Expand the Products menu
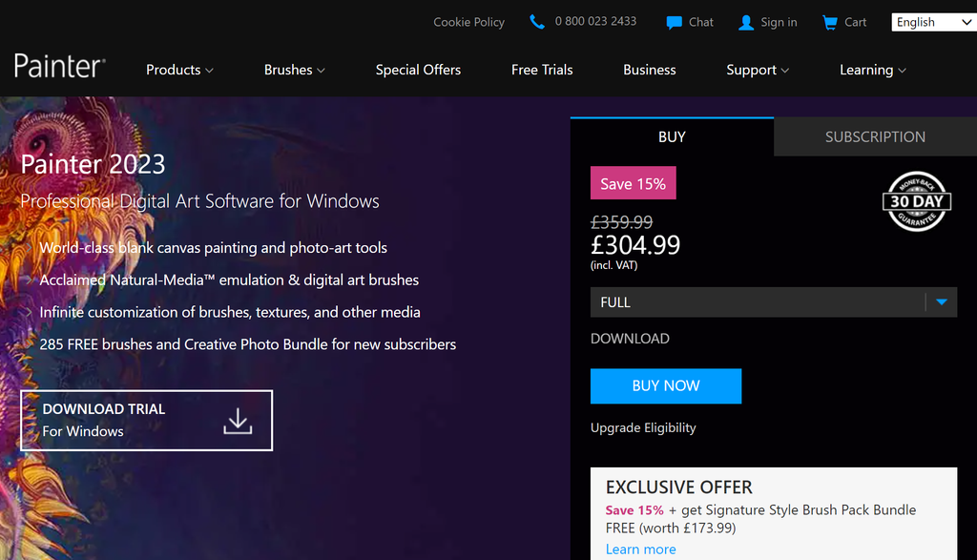 click(x=178, y=69)
